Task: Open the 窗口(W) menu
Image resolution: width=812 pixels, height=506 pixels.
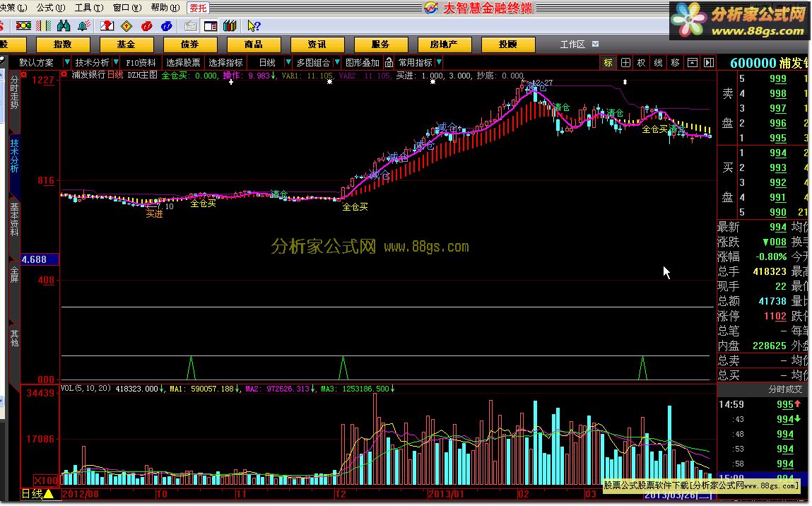Action: (127, 7)
